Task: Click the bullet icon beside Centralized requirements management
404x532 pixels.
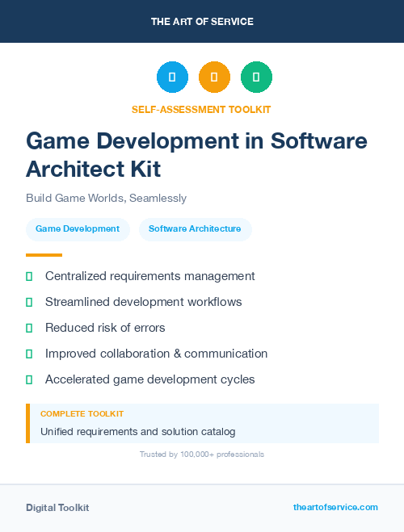Action: tap(29, 277)
